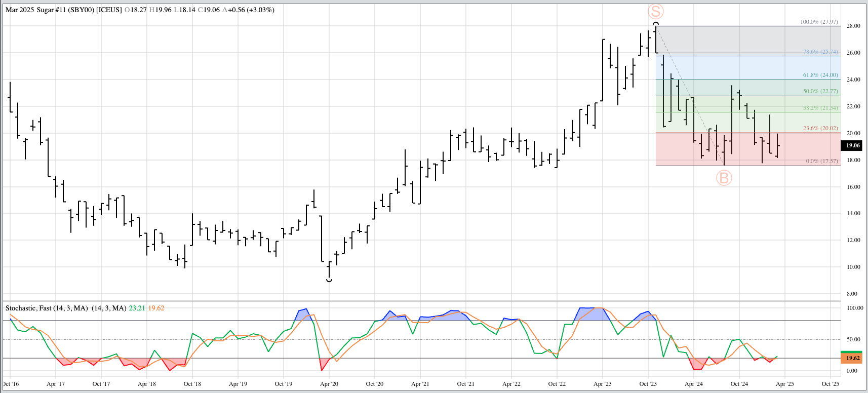868x393 pixels.
Task: Select the 100.0% (27.97) Fibonacci level label
Action: coord(819,22)
